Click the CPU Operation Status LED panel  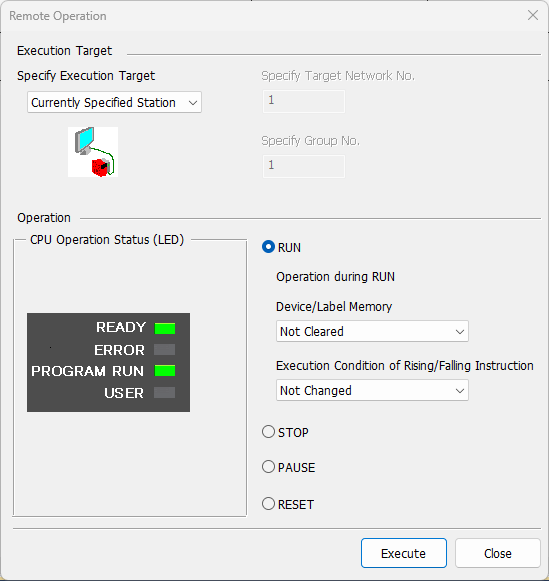coord(109,362)
